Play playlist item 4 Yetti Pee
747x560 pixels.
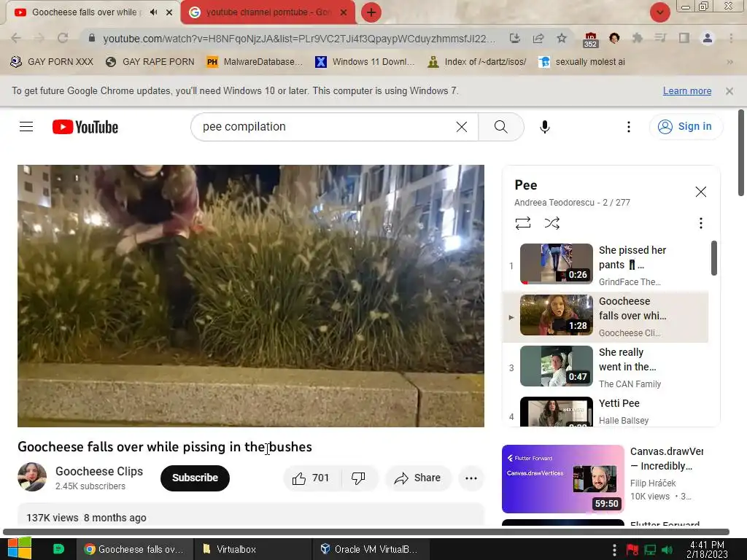(x=605, y=411)
